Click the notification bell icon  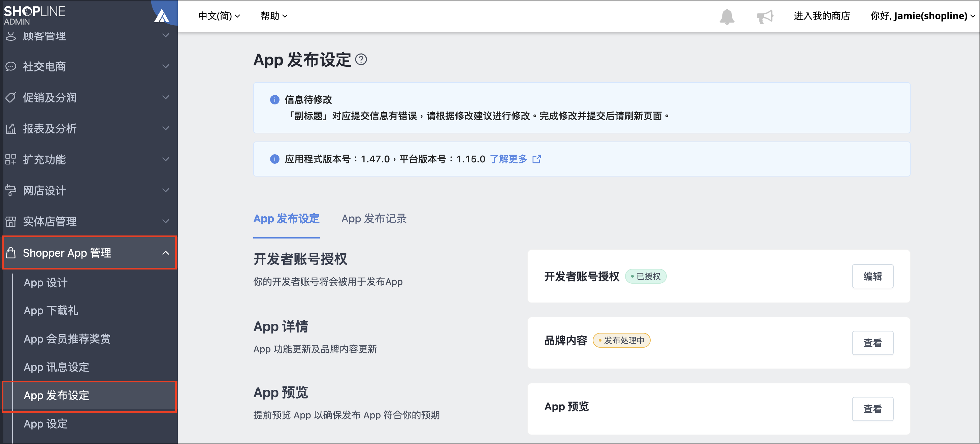(x=727, y=17)
